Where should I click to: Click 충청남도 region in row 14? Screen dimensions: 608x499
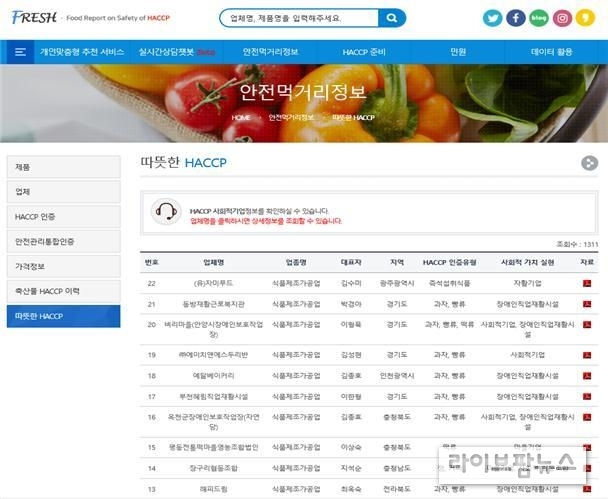(397, 468)
